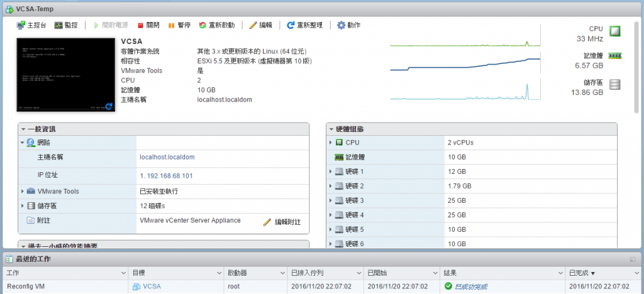Expand the 過去一小時的效能摘要 performance summary panel
This screenshot has height=294, width=644.
pos(24,246)
